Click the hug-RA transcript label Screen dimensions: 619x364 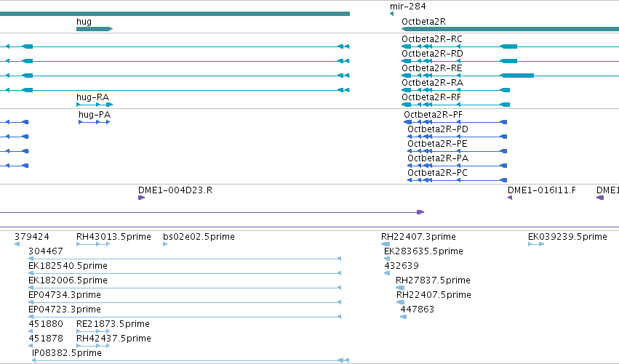pyautogui.click(x=93, y=97)
